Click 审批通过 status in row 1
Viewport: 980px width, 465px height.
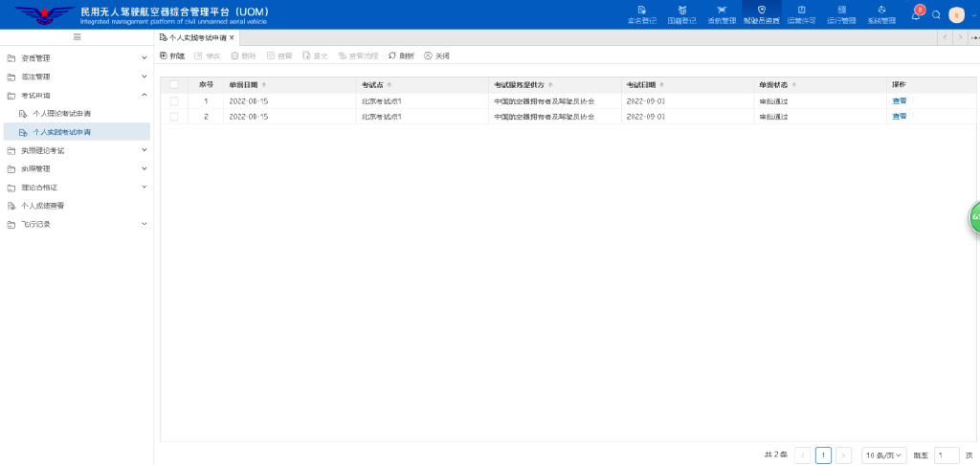click(x=773, y=100)
